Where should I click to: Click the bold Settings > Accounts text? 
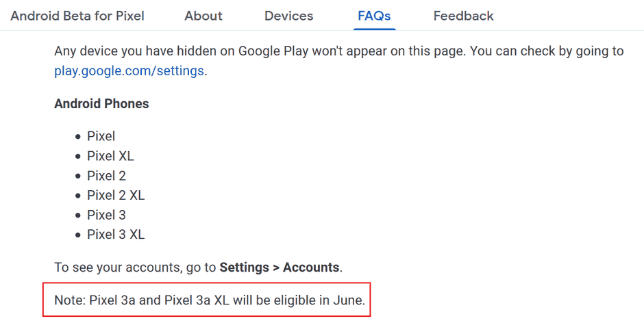(x=280, y=267)
